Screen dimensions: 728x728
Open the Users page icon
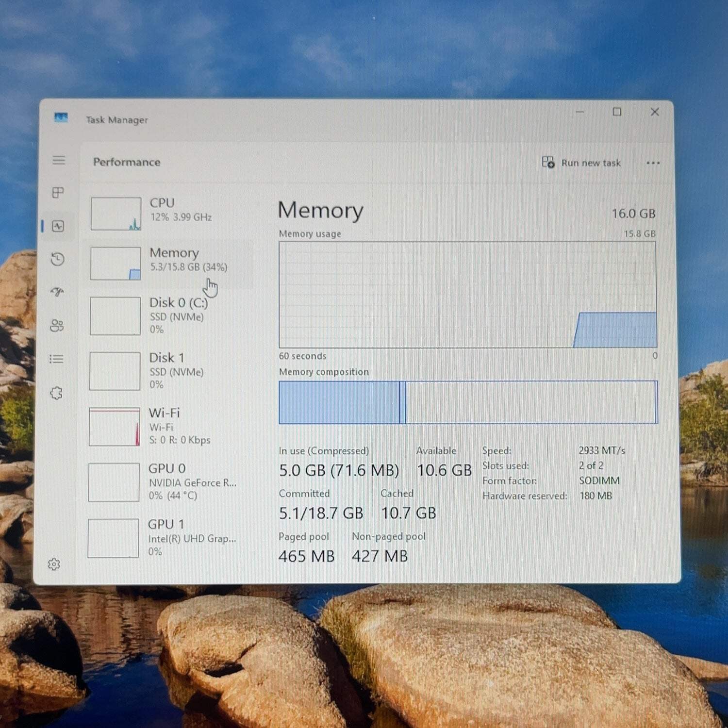pyautogui.click(x=57, y=325)
